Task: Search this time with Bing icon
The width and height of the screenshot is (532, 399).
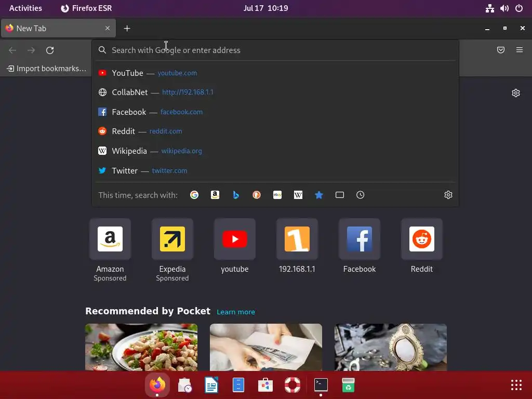Action: click(x=236, y=195)
